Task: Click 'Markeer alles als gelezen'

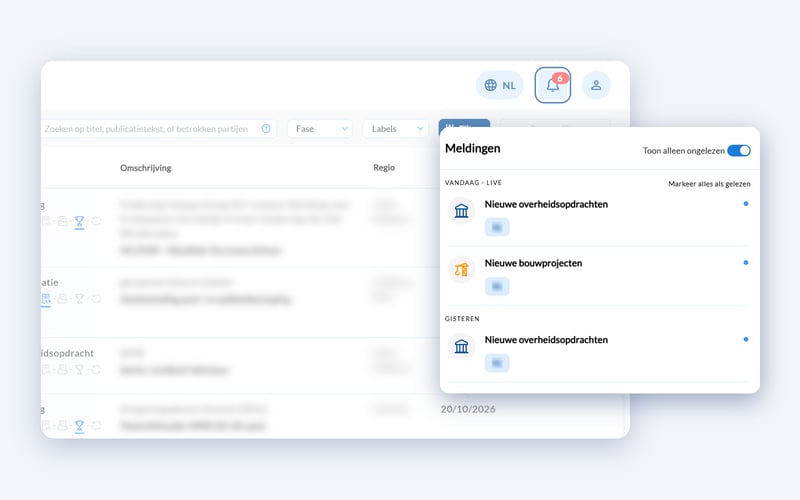Action: (709, 184)
